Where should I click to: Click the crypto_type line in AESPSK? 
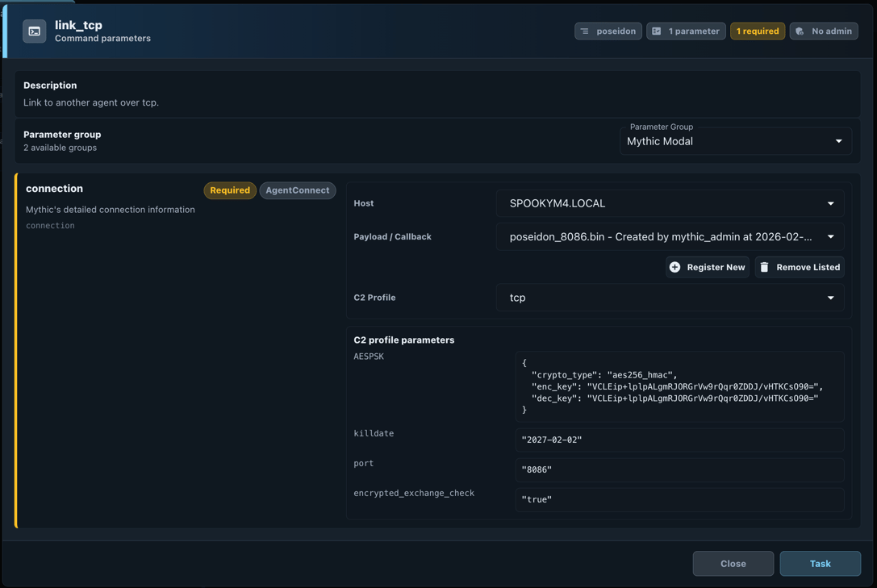(x=604, y=375)
